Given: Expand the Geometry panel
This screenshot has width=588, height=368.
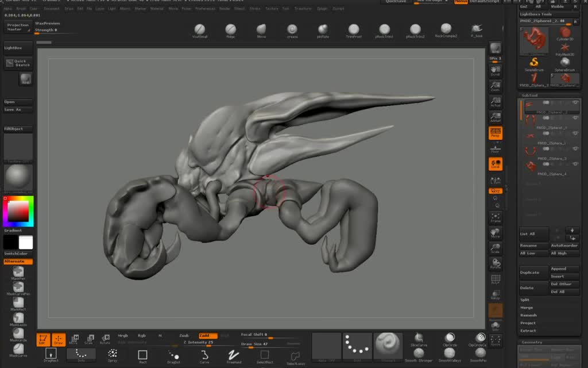Looking at the screenshot, I should (x=532, y=342).
